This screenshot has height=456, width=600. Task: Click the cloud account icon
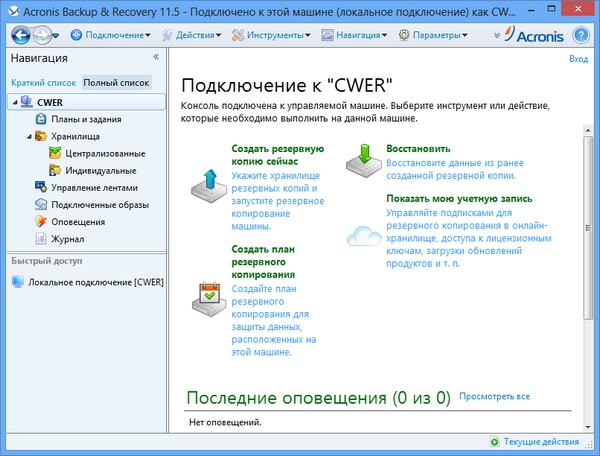(x=362, y=236)
